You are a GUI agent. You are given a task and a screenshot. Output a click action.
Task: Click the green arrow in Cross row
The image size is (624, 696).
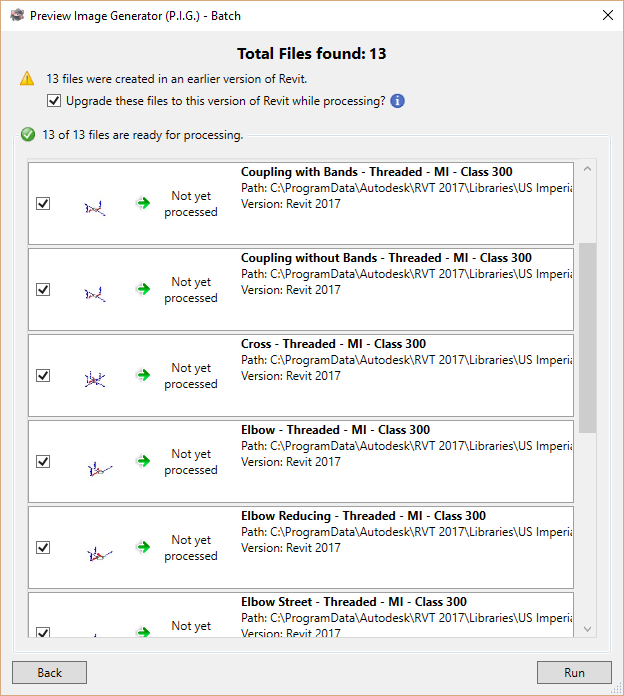(144, 375)
